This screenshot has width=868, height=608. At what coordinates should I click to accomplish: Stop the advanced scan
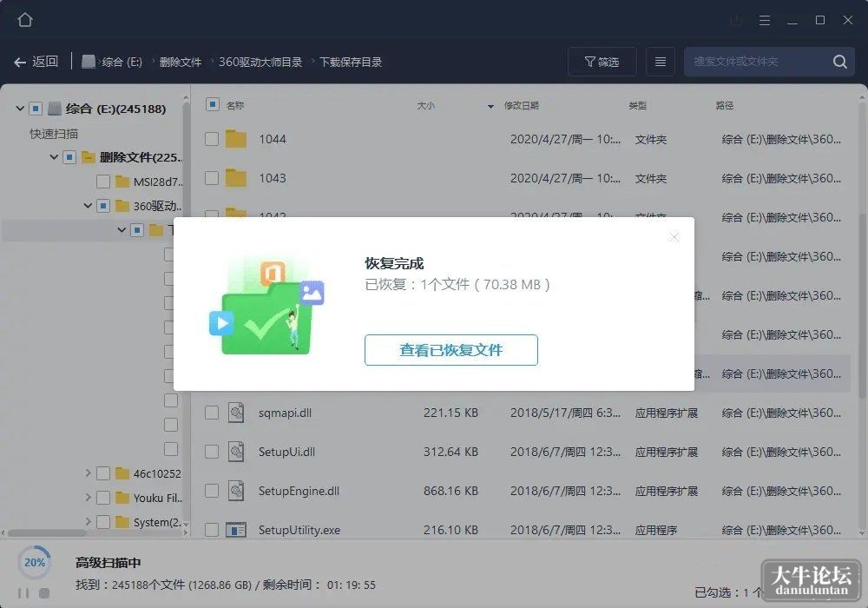point(44,593)
